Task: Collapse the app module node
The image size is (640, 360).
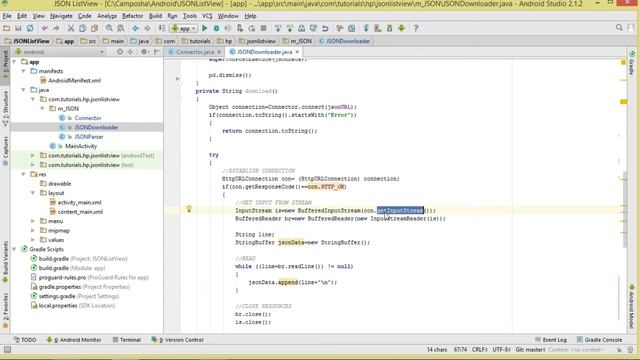Action: coord(15,62)
